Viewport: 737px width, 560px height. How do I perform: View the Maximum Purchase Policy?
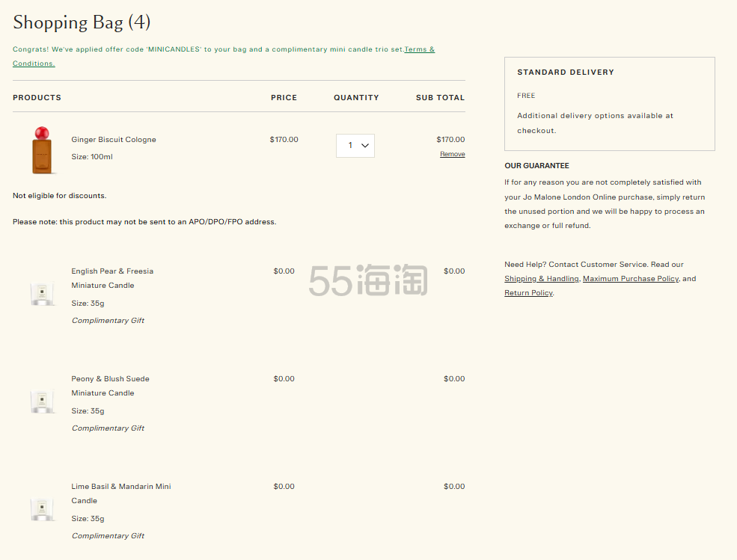[x=630, y=279]
